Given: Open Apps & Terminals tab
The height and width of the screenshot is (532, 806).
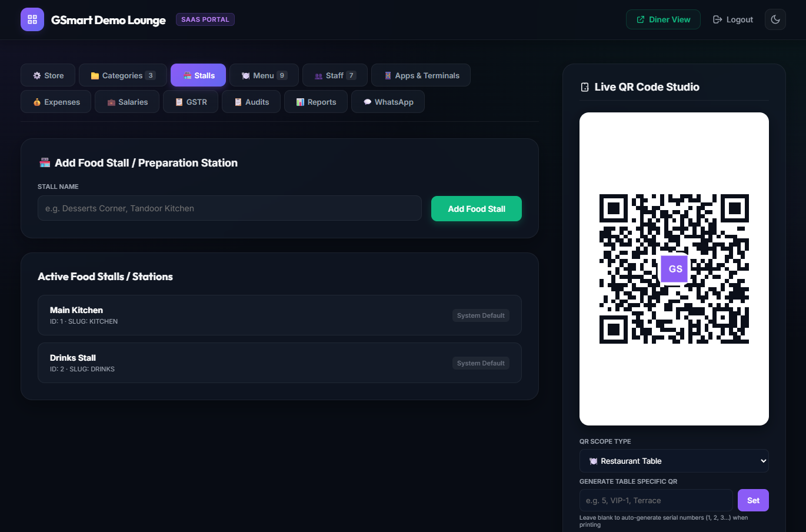Looking at the screenshot, I should click(x=421, y=75).
